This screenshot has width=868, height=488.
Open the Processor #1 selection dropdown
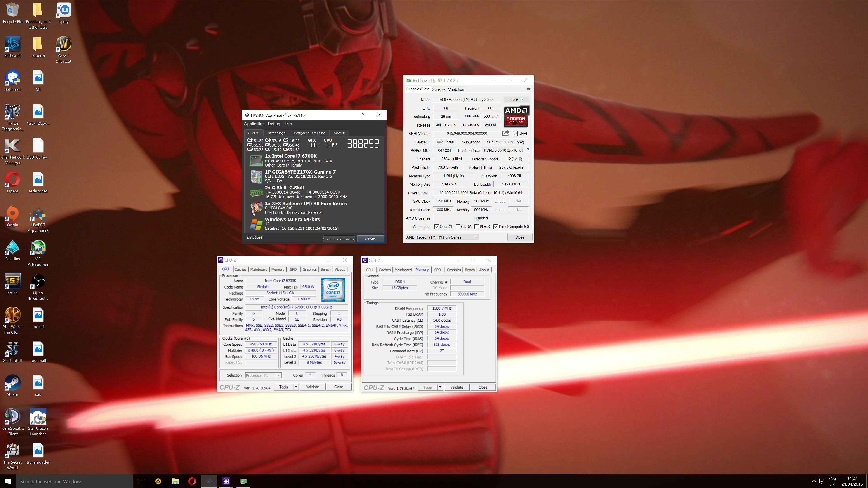pyautogui.click(x=263, y=375)
